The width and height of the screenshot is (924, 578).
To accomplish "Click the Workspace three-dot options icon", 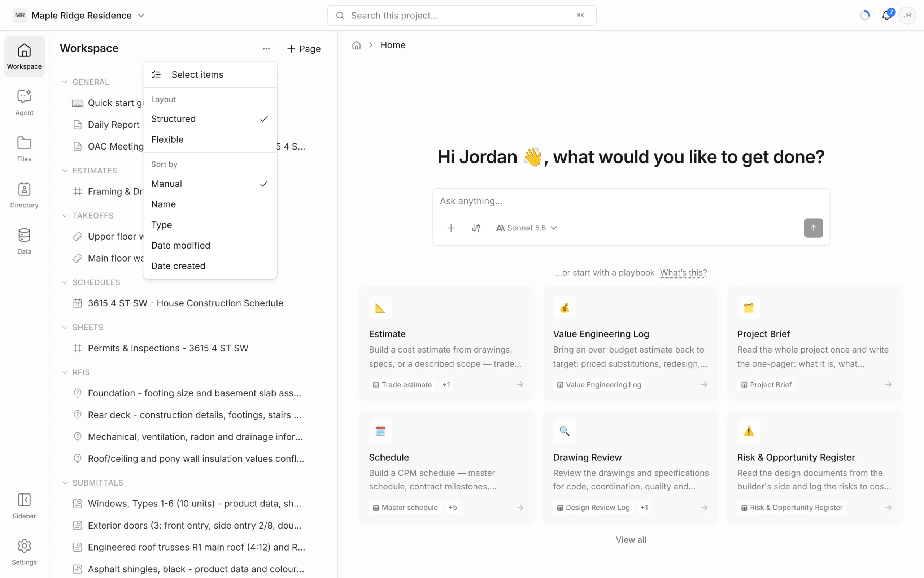I will click(266, 48).
